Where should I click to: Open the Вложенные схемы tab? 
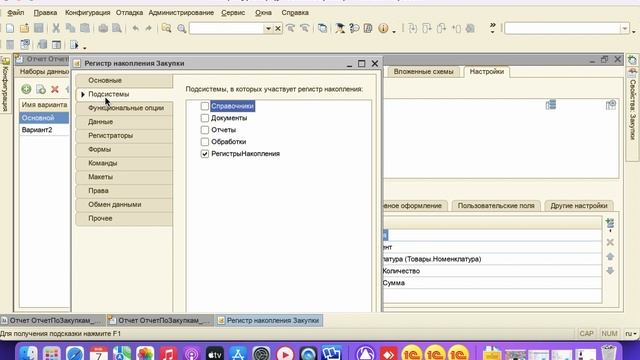pyautogui.click(x=423, y=72)
